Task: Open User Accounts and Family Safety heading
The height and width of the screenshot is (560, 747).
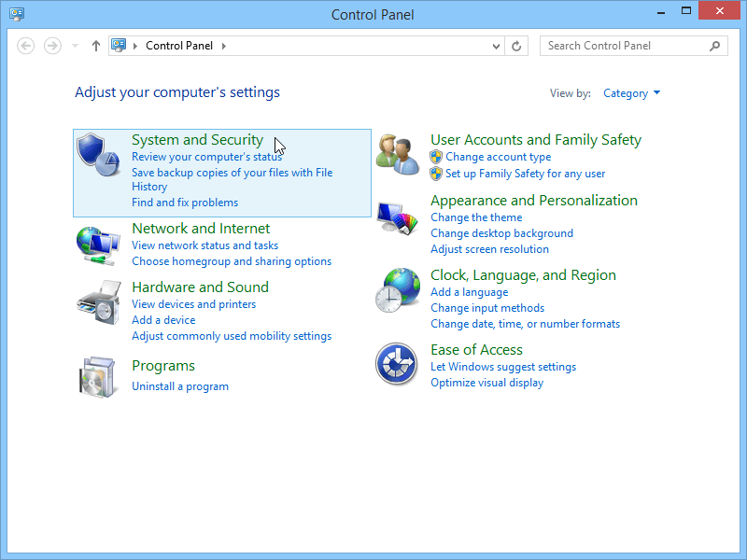Action: coord(536,139)
